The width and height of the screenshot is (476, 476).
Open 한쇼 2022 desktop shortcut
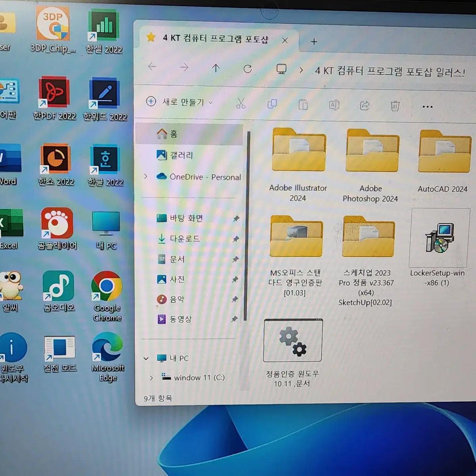click(56, 165)
